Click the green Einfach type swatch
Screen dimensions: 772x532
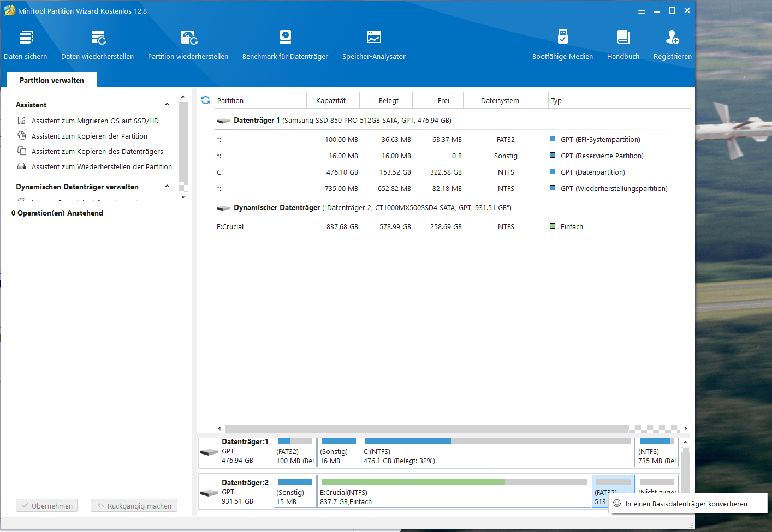point(553,226)
